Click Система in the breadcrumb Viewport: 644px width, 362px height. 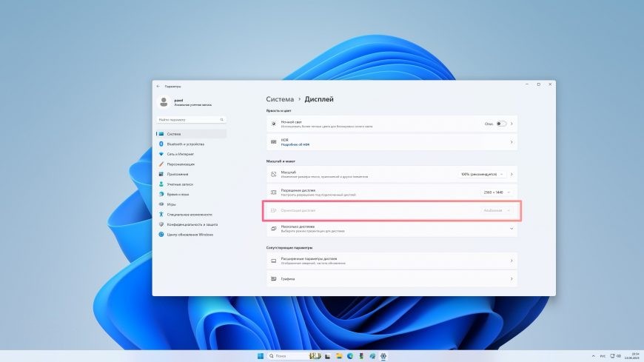click(x=280, y=99)
